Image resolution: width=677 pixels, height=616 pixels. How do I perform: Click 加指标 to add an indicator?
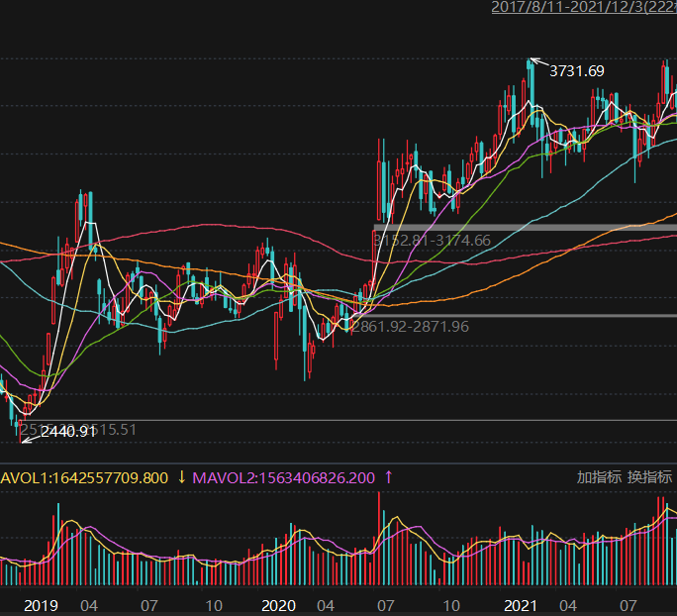click(x=599, y=477)
